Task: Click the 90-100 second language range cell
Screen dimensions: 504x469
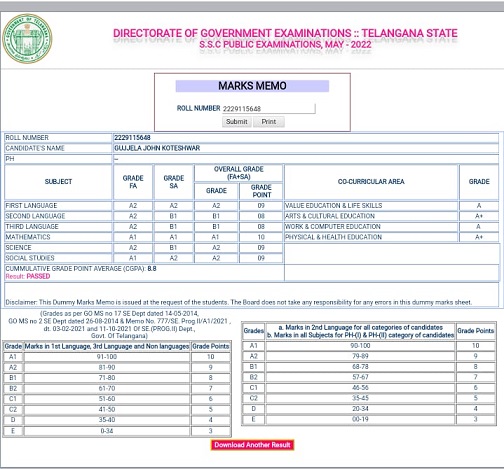Action: (x=360, y=346)
